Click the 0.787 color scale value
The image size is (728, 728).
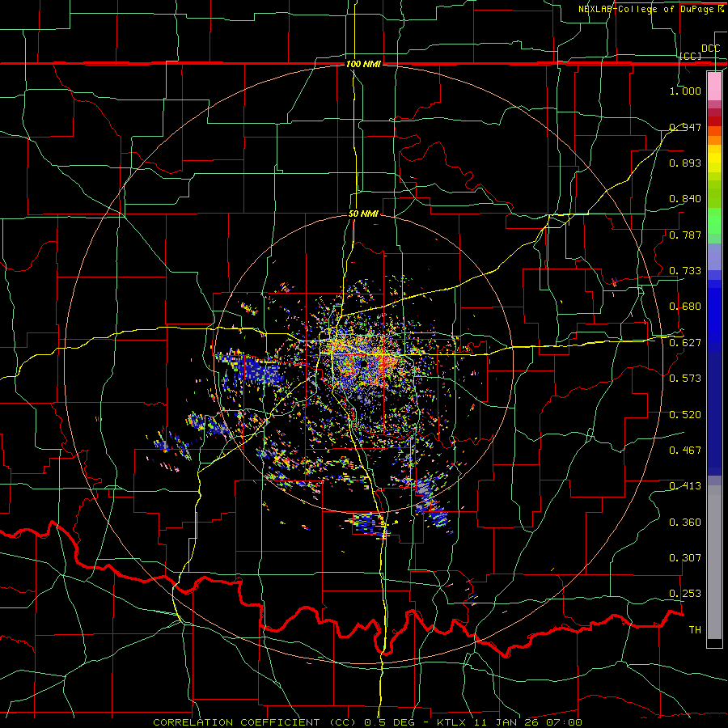click(x=685, y=235)
